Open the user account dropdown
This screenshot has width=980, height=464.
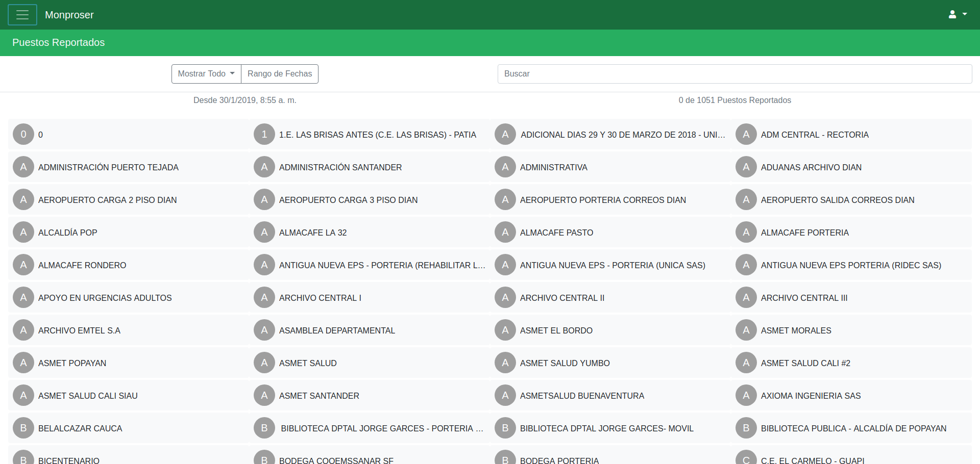click(957, 15)
